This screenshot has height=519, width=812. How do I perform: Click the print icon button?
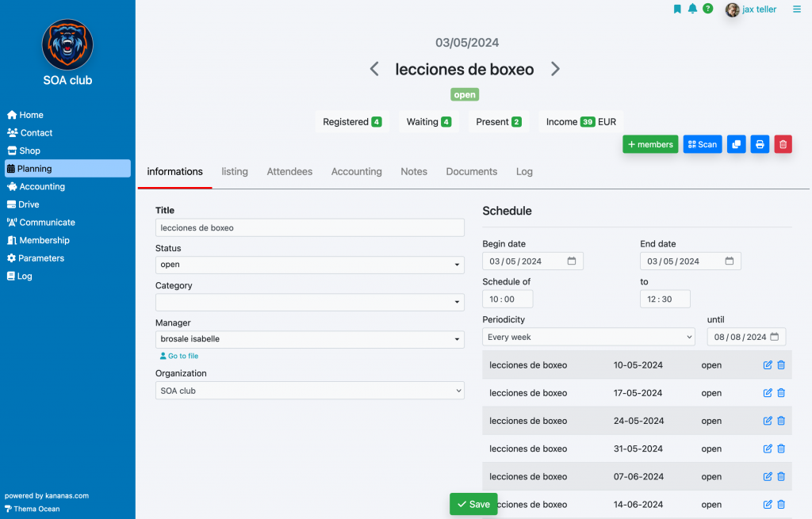760,144
